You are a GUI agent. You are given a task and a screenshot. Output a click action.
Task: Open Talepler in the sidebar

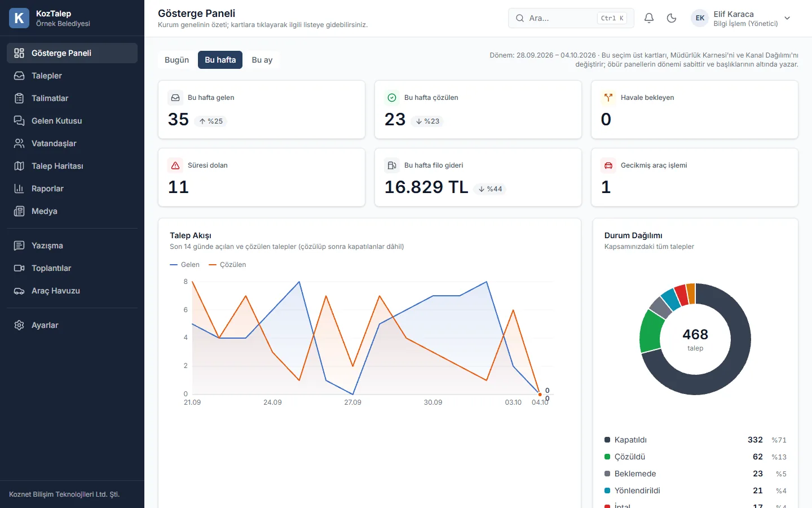72,76
